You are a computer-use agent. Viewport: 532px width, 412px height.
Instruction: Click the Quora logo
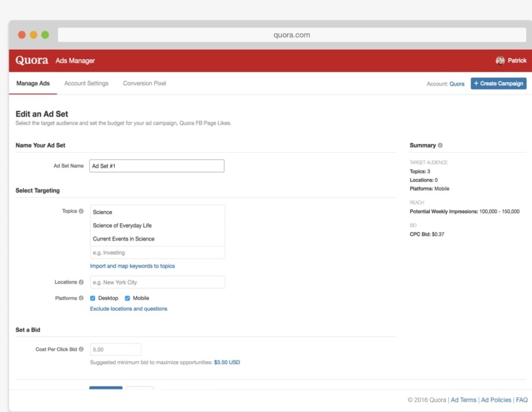point(32,60)
